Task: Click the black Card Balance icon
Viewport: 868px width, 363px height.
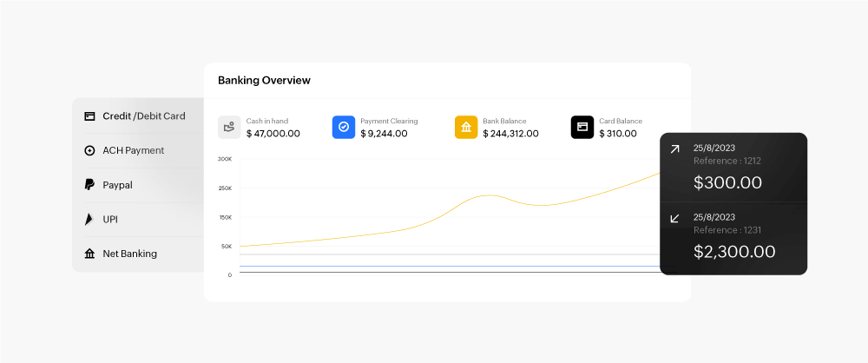Action: point(582,128)
